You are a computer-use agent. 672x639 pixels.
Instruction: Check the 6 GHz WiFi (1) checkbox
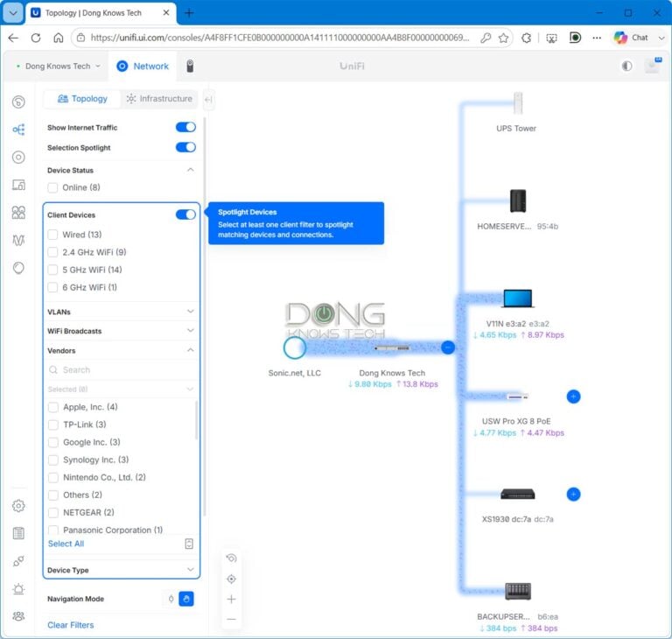point(52,287)
